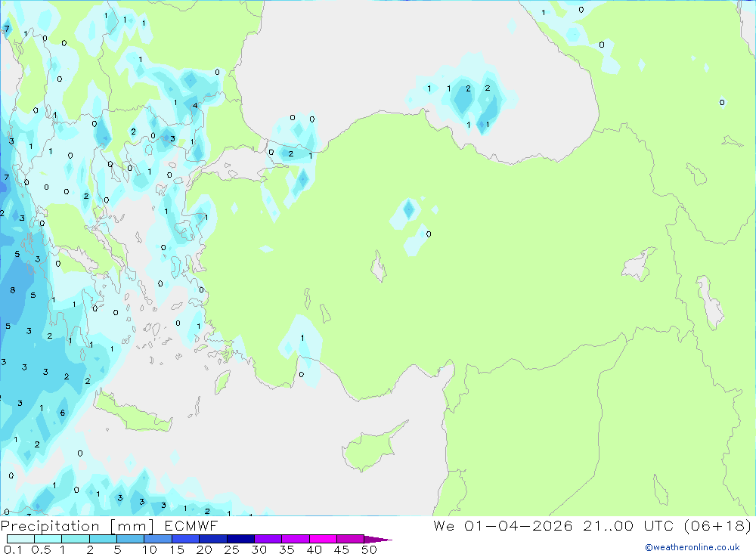Click the '8' precipitation value on map
The image size is (756, 554).
point(13,290)
